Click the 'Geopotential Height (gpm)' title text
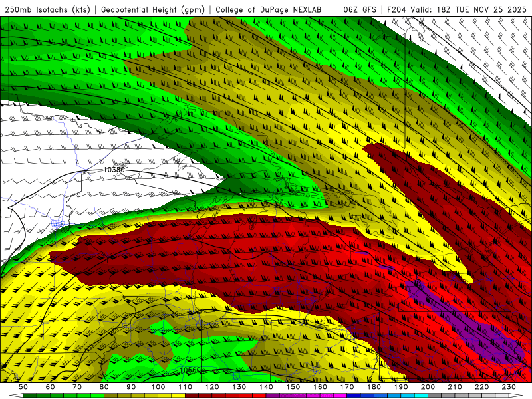 153,9
